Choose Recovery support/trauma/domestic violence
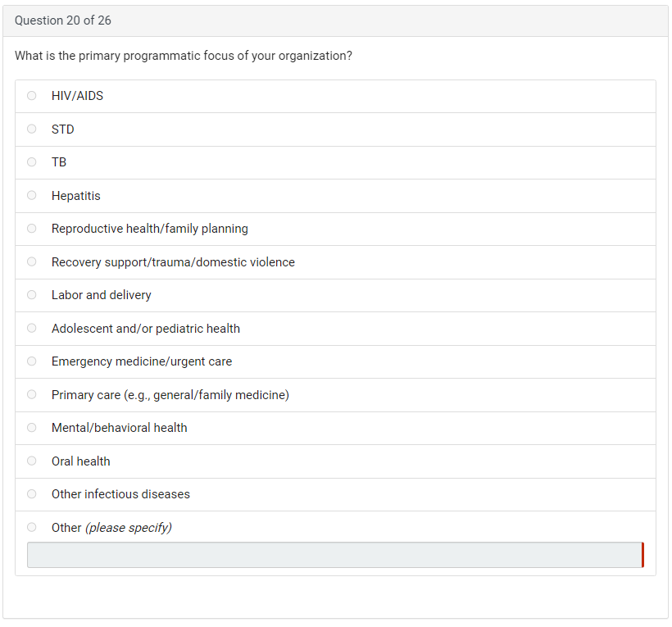 [32, 262]
